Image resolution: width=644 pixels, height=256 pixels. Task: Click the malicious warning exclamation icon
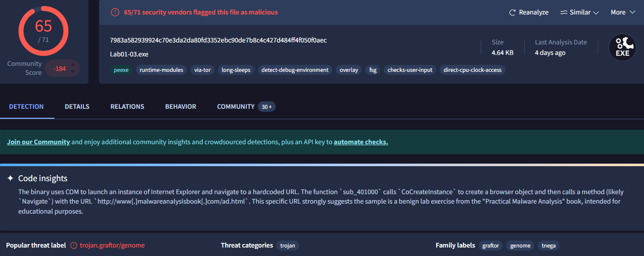(x=115, y=12)
